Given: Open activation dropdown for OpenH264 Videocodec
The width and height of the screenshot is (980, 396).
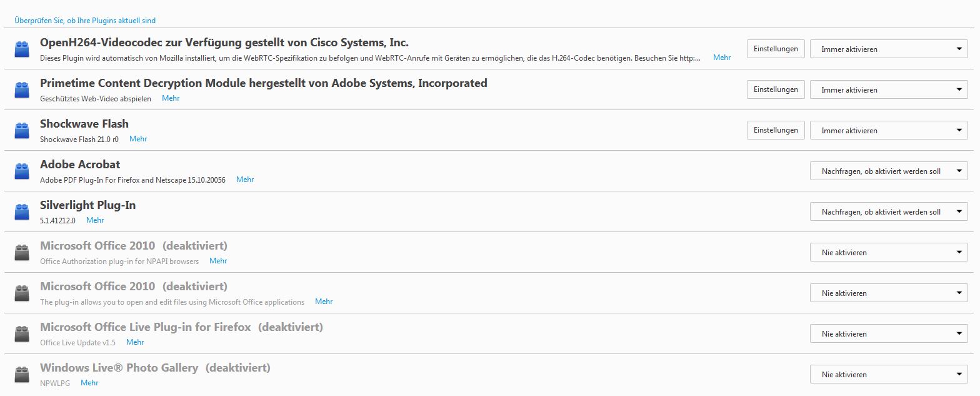Looking at the screenshot, I should coord(888,49).
